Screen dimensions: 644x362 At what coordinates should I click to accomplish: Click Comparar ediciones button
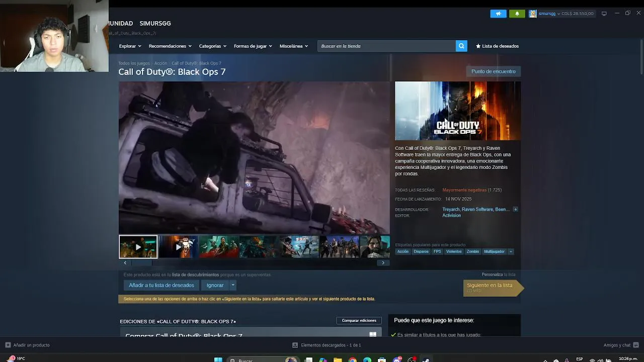359,321
